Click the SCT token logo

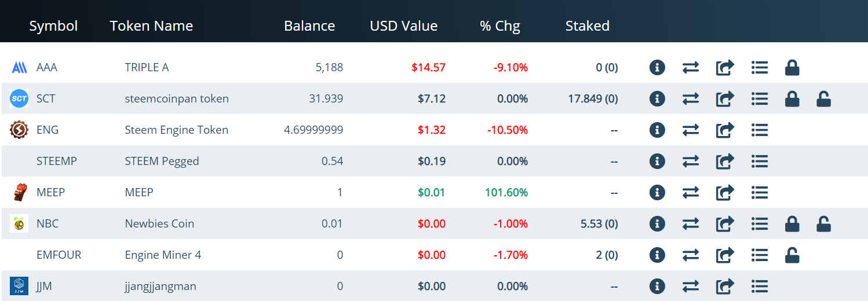[19, 99]
